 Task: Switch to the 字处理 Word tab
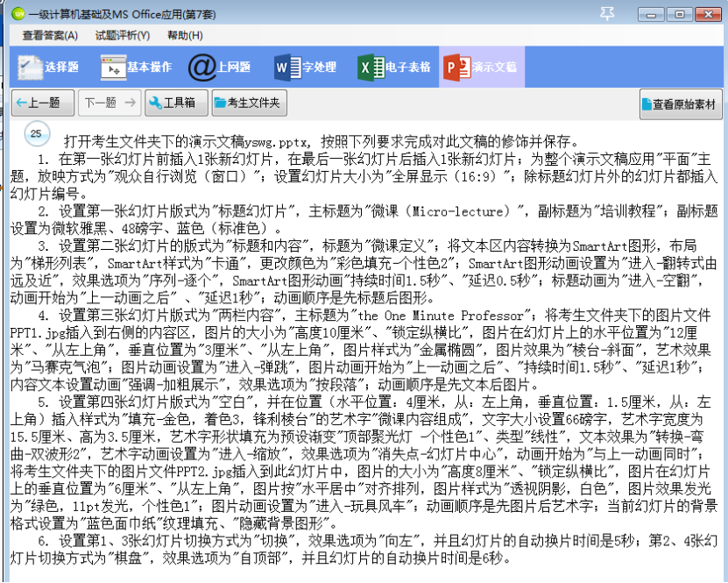click(x=305, y=67)
